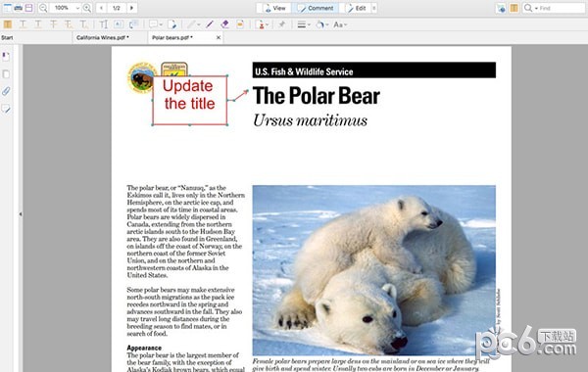Screen dimensions: 588x372
Task: Click 'The Polar Bear' heading text
Action: (x=317, y=96)
